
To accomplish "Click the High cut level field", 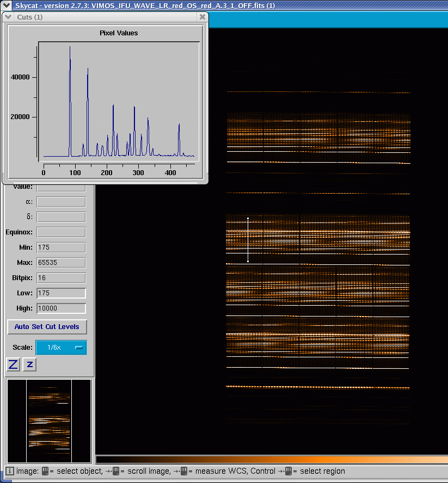I will pos(61,308).
